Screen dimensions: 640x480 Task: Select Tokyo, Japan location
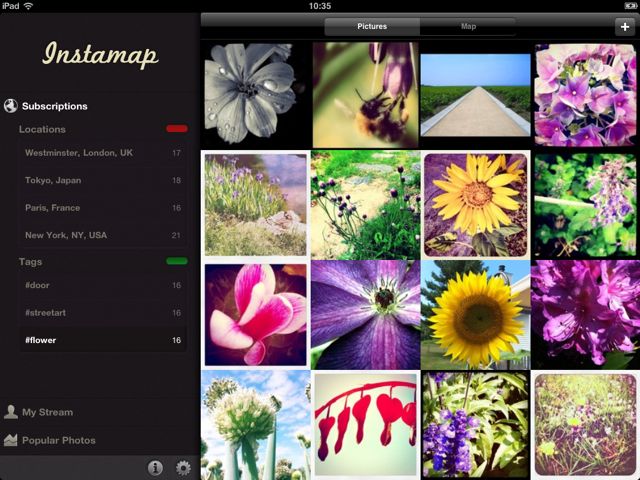coord(102,180)
